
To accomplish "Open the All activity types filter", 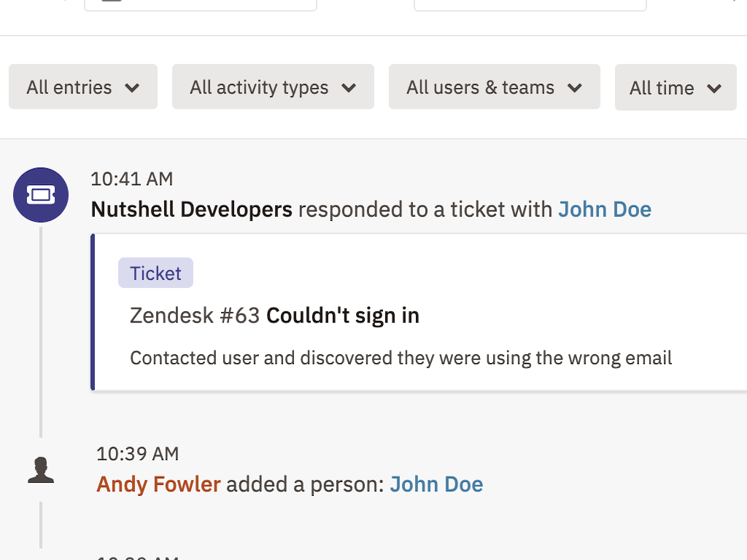I will click(x=273, y=87).
